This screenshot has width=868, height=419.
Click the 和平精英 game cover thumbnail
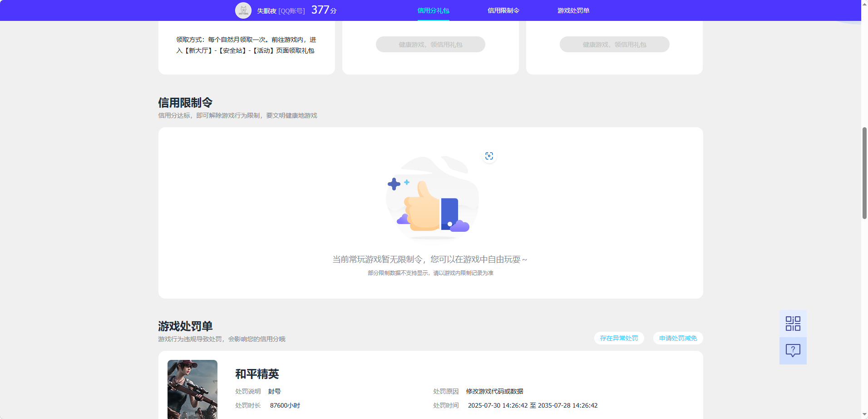tap(192, 389)
